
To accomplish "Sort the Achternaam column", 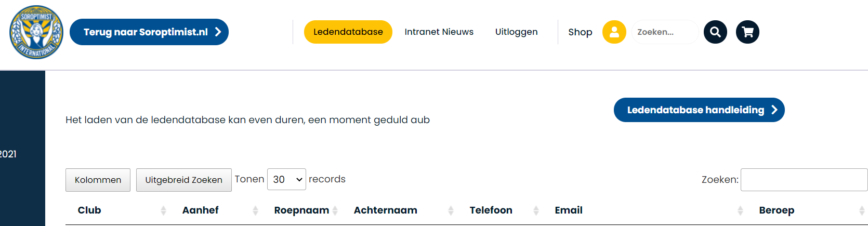I will [x=451, y=210].
